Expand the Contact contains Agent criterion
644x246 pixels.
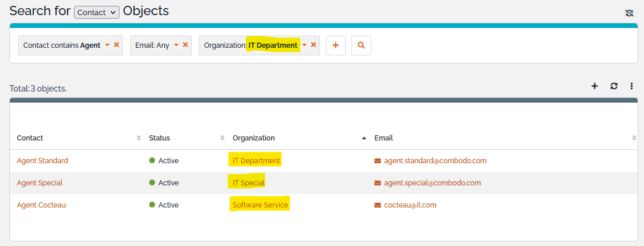click(x=107, y=45)
